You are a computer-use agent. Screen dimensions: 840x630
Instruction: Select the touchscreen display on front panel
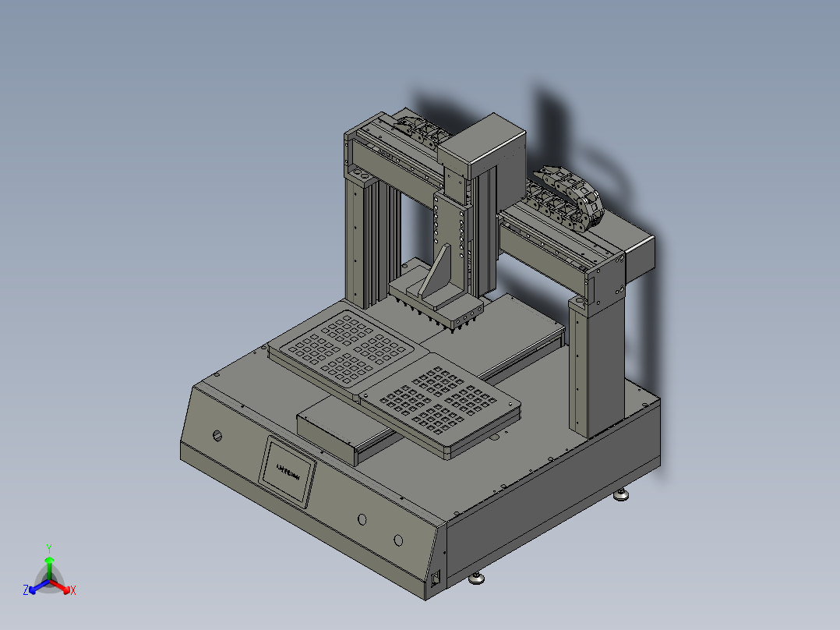288,471
